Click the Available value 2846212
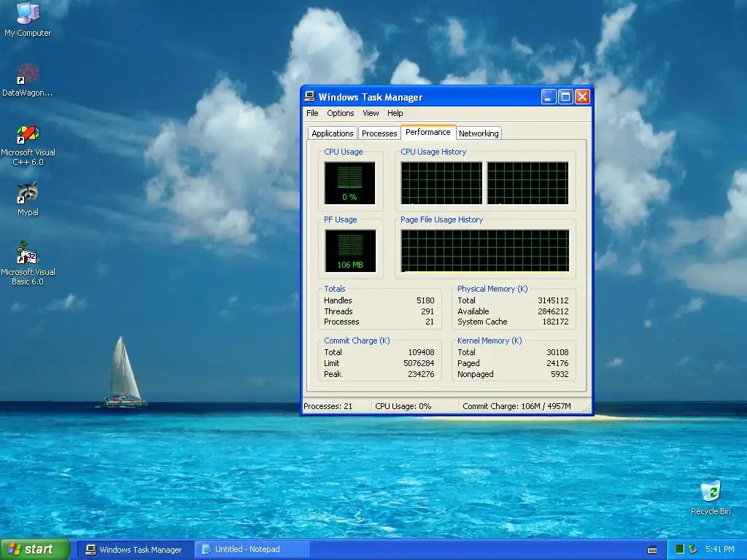The height and width of the screenshot is (560, 747). point(553,311)
